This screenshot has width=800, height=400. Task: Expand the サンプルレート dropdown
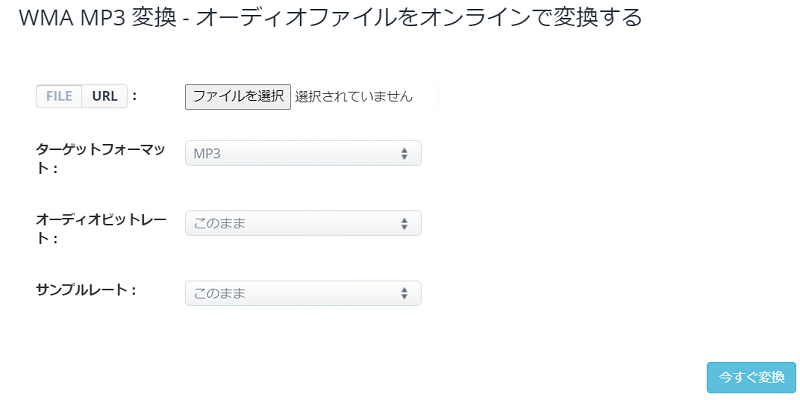pos(303,293)
